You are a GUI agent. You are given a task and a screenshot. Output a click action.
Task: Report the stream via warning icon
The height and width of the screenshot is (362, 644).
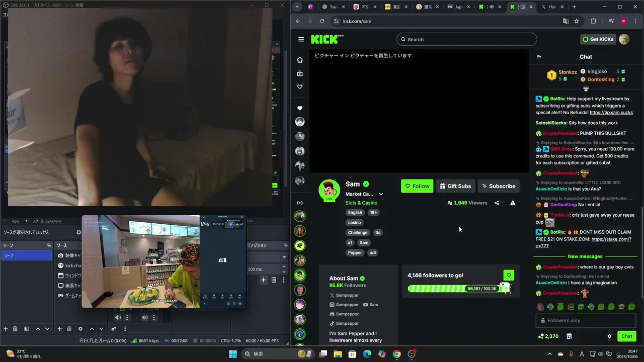(x=513, y=203)
